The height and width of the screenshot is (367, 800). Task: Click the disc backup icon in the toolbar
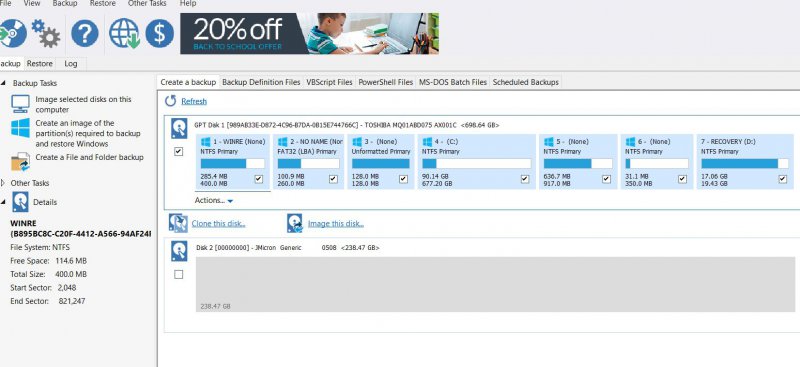pyautogui.click(x=12, y=34)
